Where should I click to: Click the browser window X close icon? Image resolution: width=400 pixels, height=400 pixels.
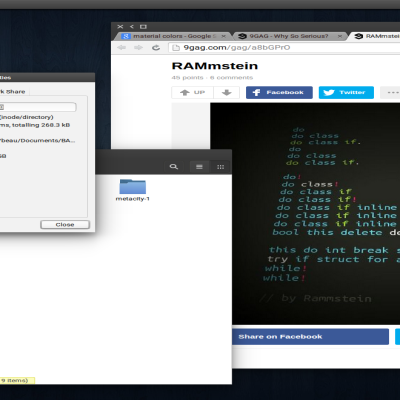pos(120,26)
